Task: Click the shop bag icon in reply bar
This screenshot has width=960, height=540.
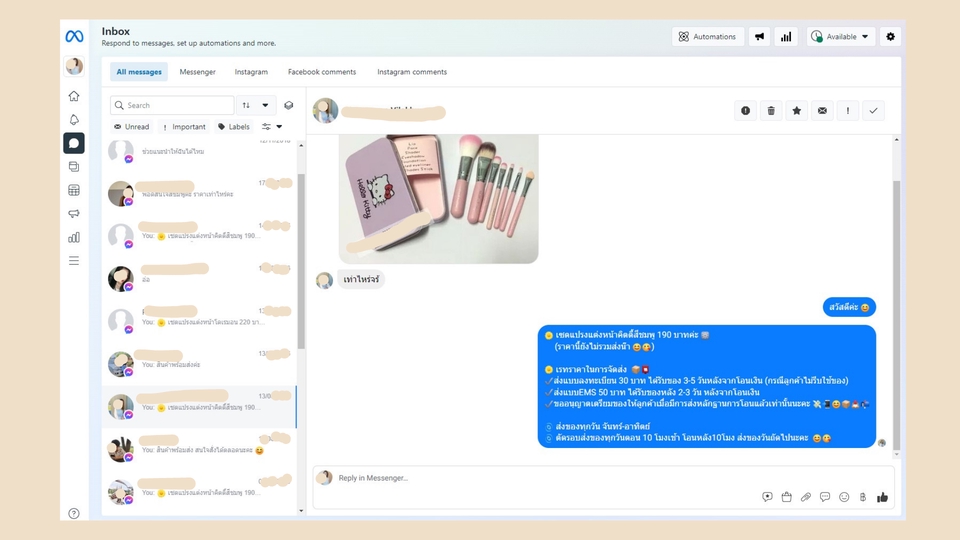Action: pyautogui.click(x=787, y=497)
